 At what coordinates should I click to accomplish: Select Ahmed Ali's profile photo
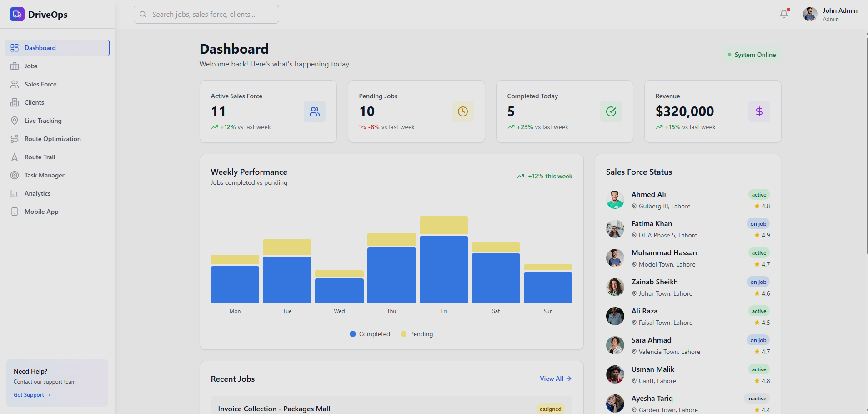click(615, 200)
